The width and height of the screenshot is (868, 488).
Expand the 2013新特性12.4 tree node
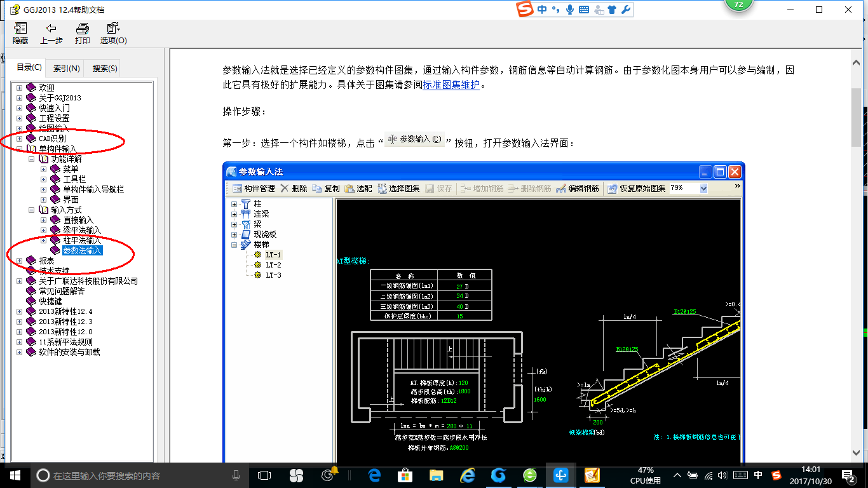(x=19, y=311)
